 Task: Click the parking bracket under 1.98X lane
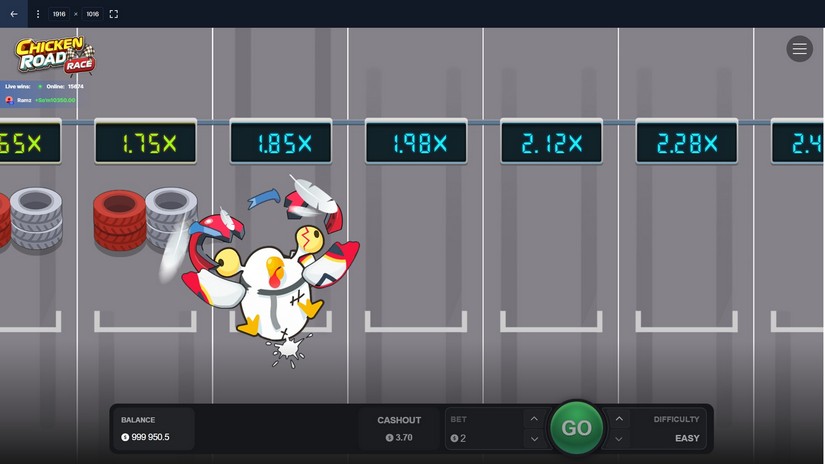pyautogui.click(x=416, y=321)
